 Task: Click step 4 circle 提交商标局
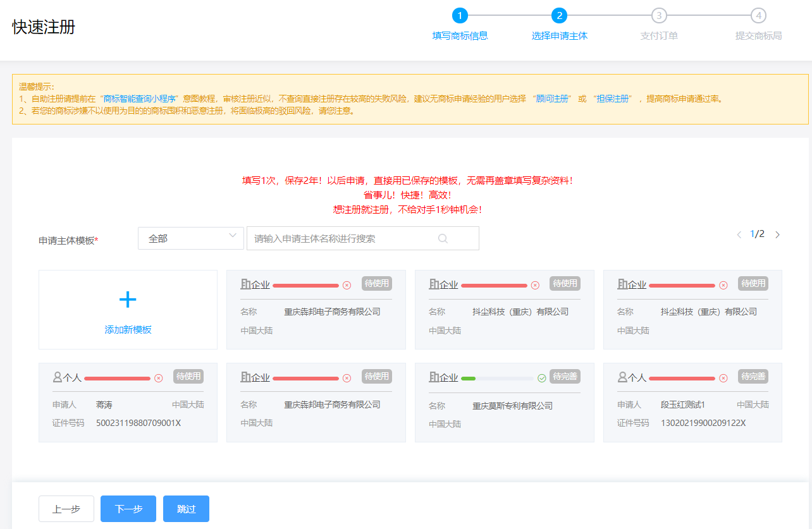(x=758, y=16)
